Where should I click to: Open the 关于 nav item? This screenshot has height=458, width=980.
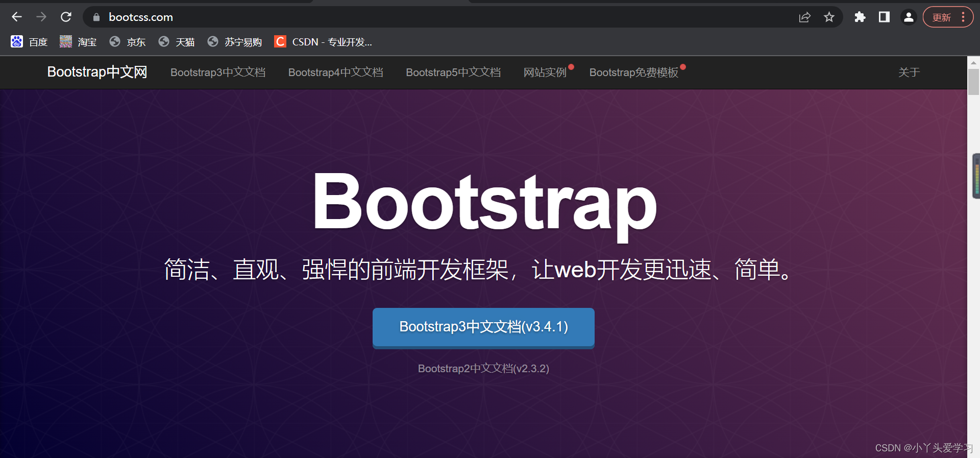point(909,73)
